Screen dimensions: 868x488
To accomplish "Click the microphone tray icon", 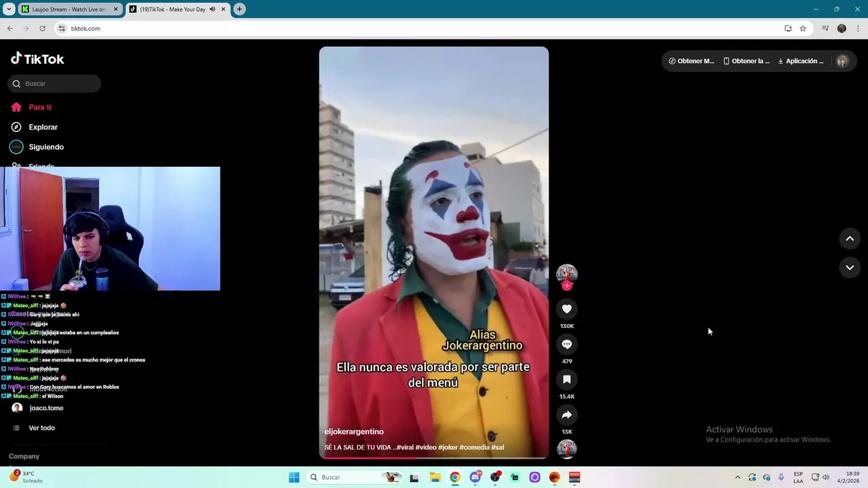I will click(x=781, y=477).
